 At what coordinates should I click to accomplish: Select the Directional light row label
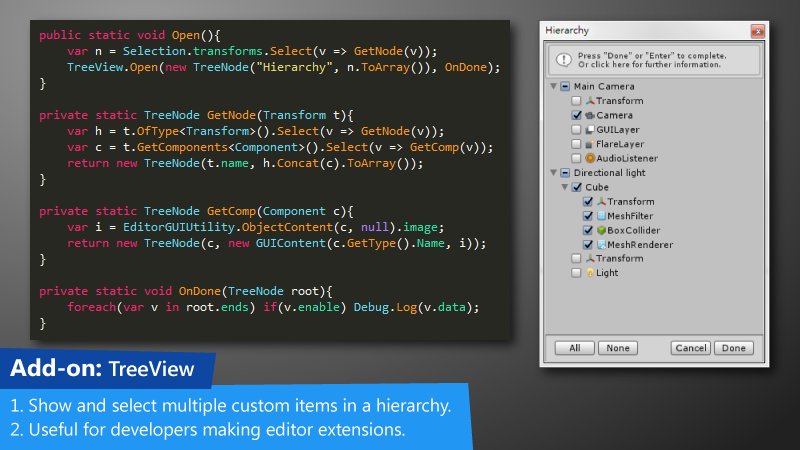tap(610, 172)
